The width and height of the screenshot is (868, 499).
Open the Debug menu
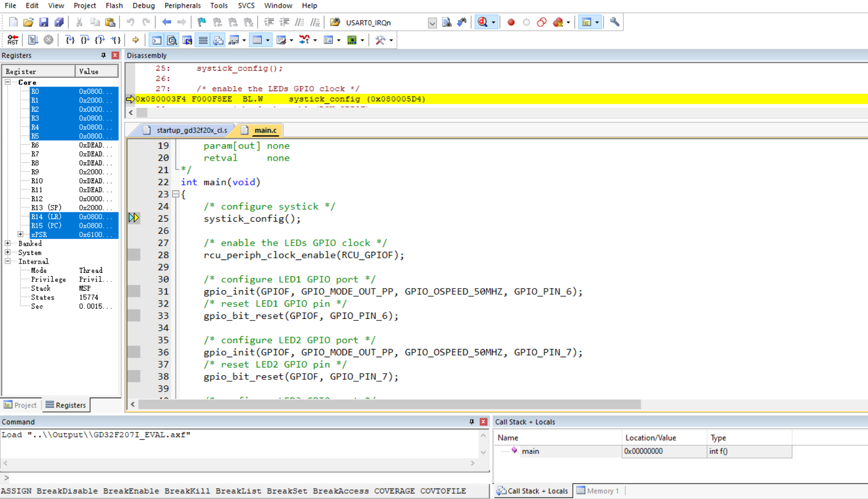click(x=143, y=6)
